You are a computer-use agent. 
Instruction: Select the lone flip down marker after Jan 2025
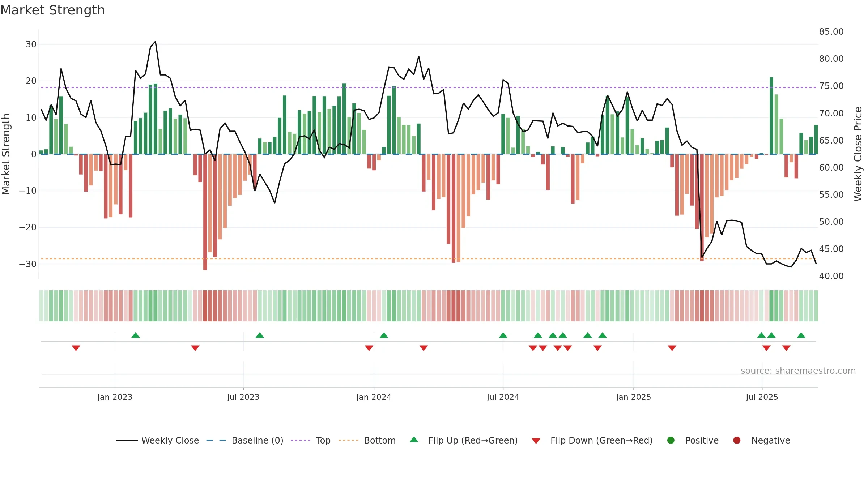point(672,348)
